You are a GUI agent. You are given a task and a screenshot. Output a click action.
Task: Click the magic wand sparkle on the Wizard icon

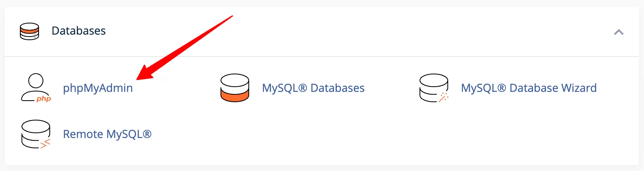[x=444, y=97]
